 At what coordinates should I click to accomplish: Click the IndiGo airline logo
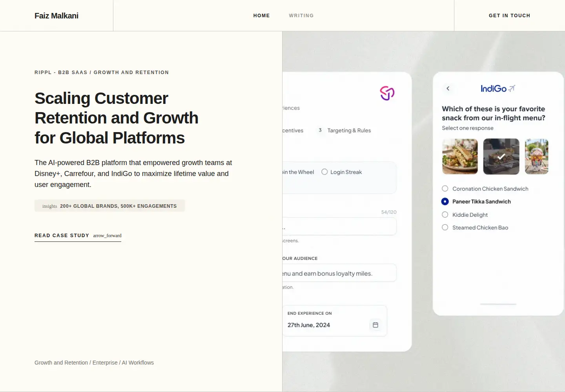click(498, 89)
